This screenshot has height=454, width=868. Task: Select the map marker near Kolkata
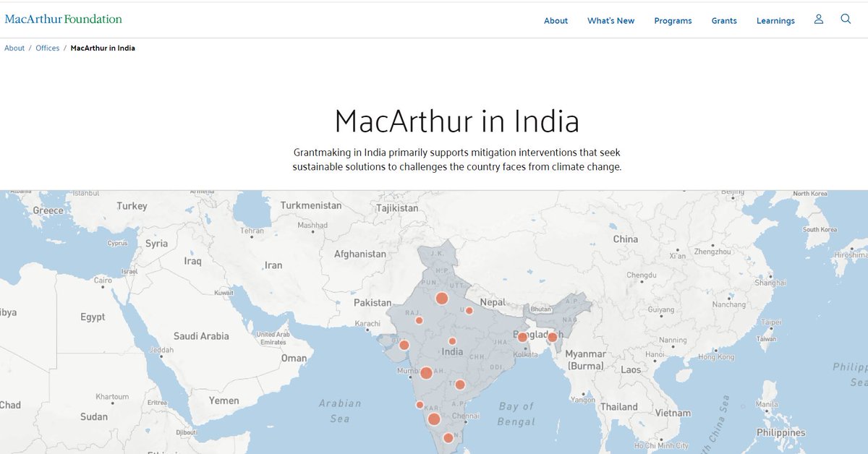point(522,335)
